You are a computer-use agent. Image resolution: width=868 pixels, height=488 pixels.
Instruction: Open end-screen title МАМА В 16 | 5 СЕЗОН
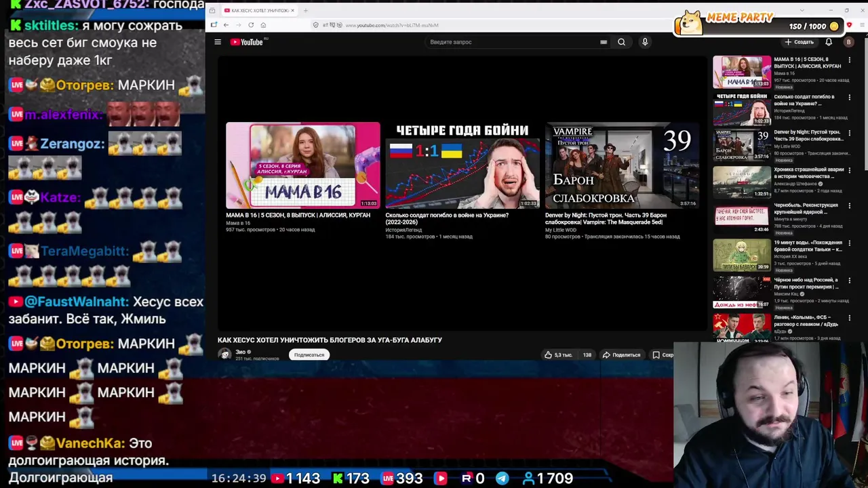298,215
